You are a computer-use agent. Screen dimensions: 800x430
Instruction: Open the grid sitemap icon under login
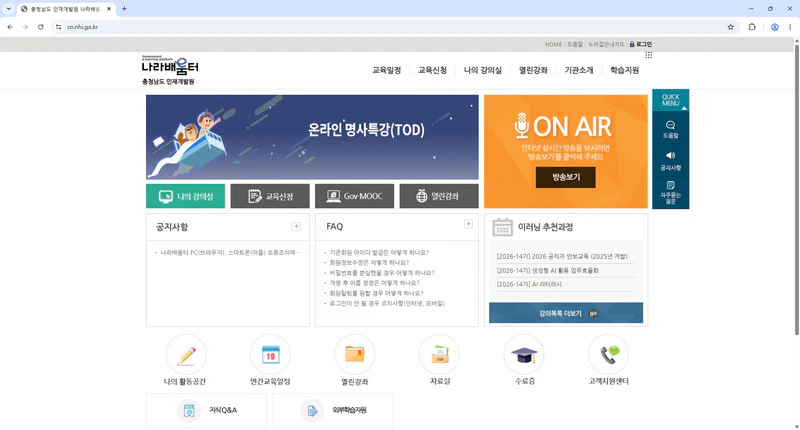tap(648, 55)
